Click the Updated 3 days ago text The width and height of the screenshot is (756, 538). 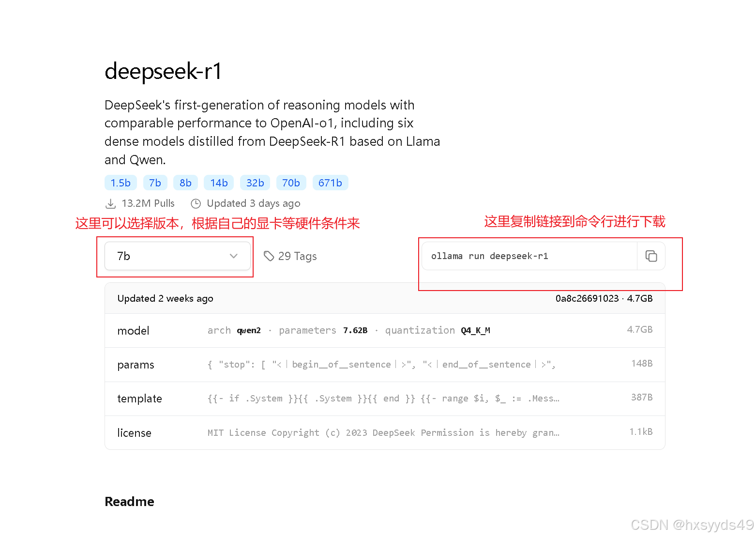pyautogui.click(x=254, y=203)
